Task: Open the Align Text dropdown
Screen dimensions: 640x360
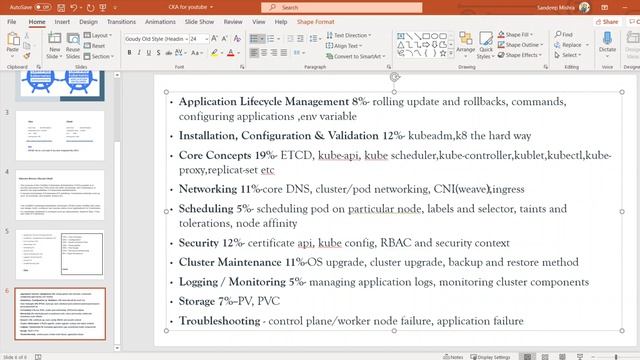Action: click(x=344, y=46)
